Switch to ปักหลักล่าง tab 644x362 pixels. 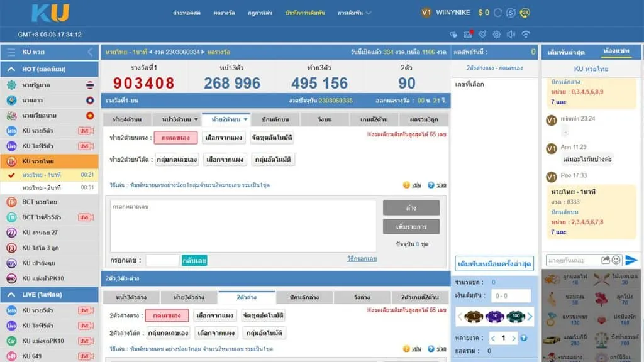pos(304,297)
